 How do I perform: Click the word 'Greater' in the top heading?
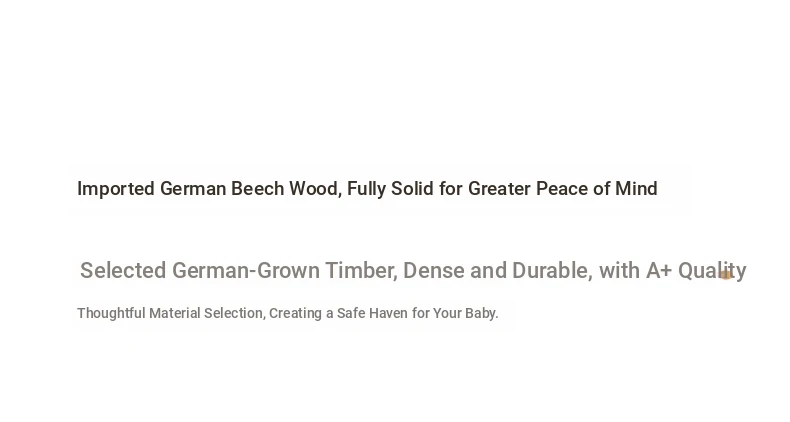coord(499,189)
